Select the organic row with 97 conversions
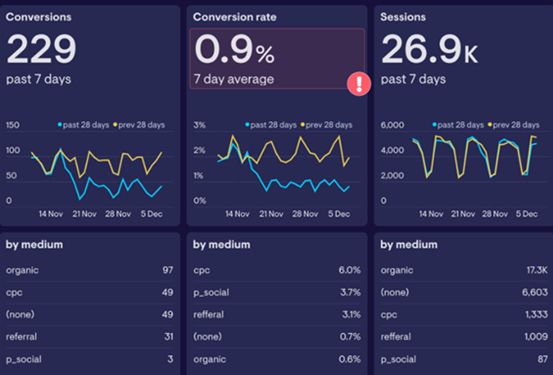The height and width of the screenshot is (375, 553). click(90, 270)
